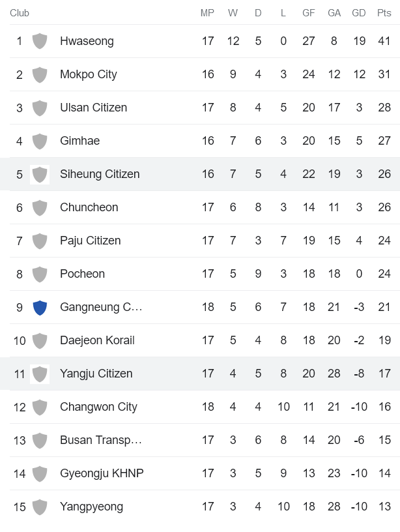Click the Yangpyeong club crest icon

coord(40,506)
